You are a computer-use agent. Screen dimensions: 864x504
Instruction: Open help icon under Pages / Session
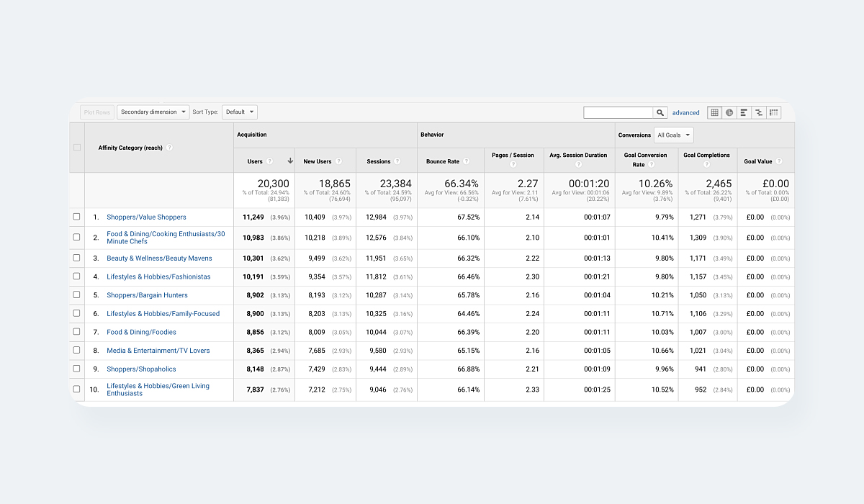[x=513, y=165]
